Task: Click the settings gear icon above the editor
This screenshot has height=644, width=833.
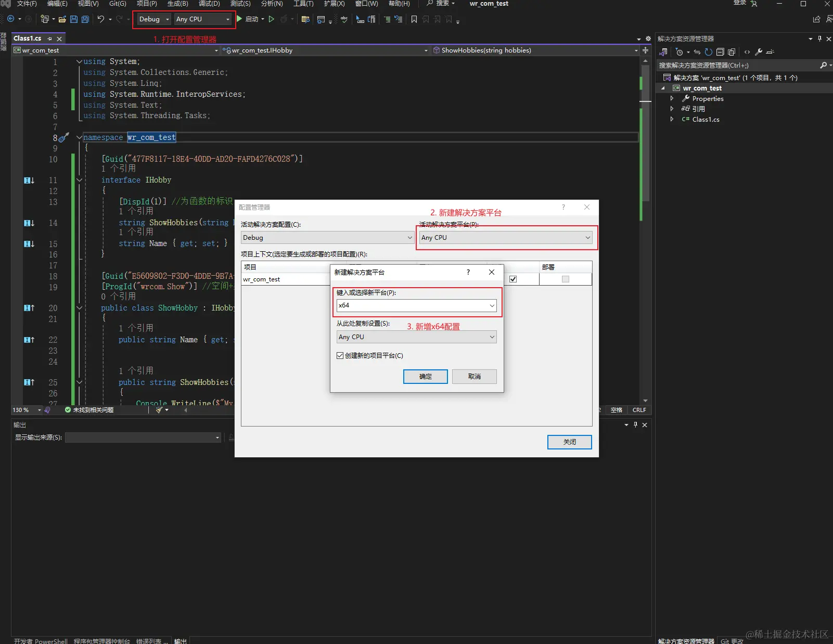Action: click(x=648, y=38)
